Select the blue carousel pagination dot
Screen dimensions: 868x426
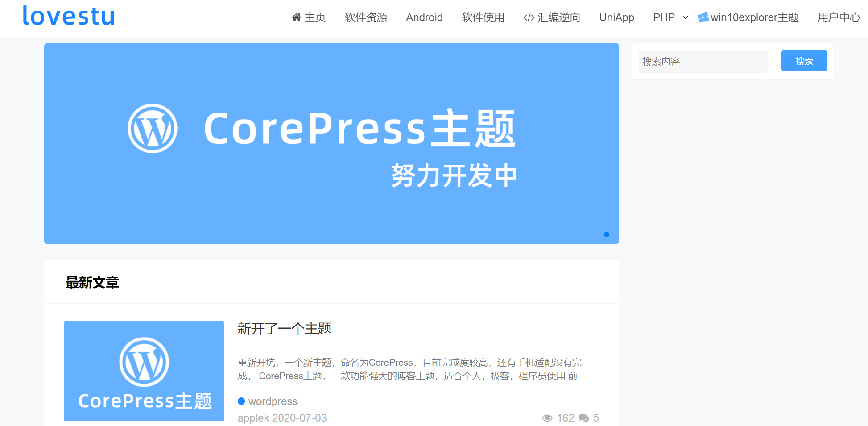pyautogui.click(x=607, y=234)
